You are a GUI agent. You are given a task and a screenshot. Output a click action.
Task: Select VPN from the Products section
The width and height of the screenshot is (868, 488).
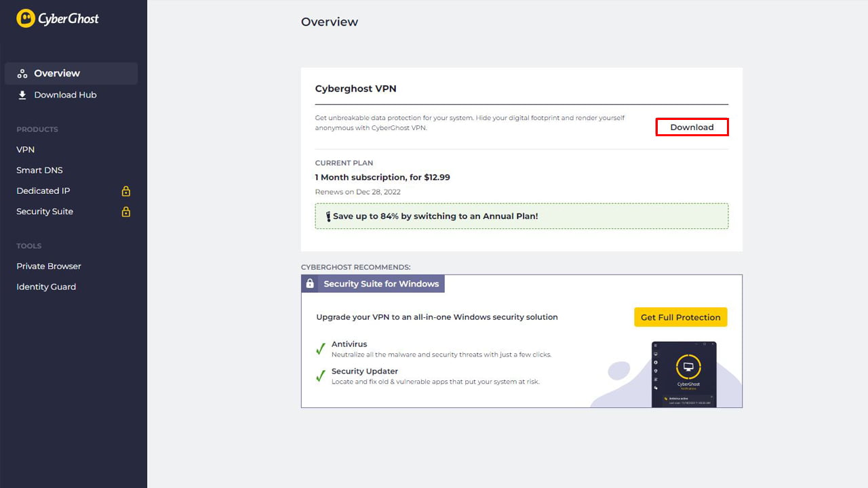(x=25, y=149)
